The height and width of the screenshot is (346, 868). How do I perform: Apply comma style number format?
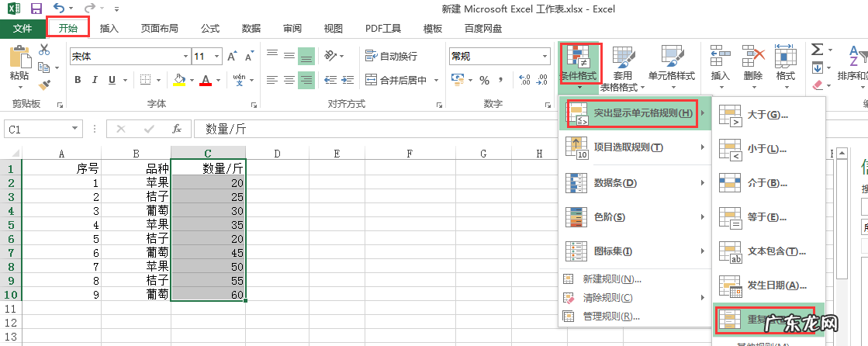click(x=502, y=81)
